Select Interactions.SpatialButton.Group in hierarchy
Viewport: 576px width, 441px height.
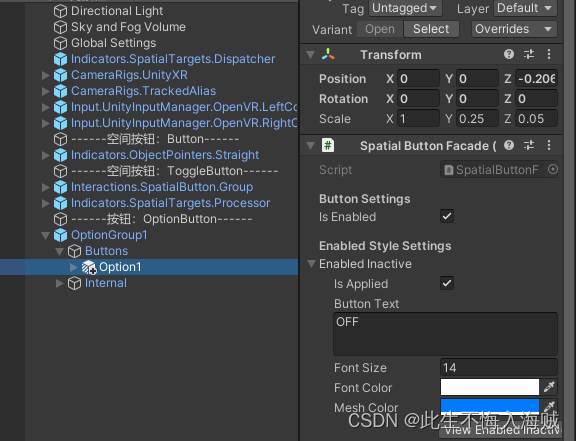(x=162, y=187)
